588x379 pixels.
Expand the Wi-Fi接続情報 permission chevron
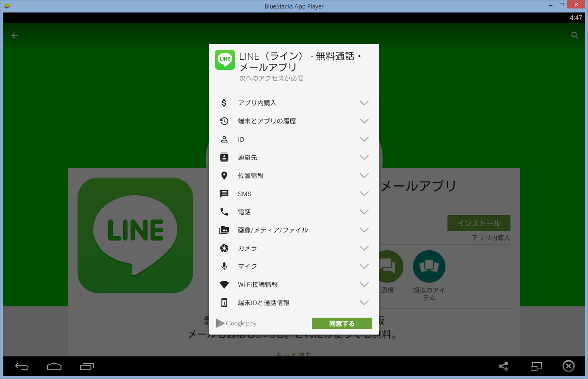tap(364, 285)
